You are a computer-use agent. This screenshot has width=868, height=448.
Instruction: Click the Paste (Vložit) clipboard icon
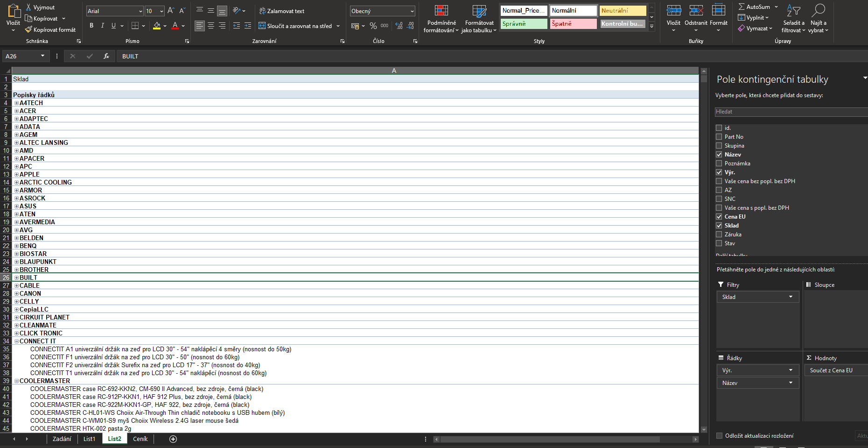(14, 11)
